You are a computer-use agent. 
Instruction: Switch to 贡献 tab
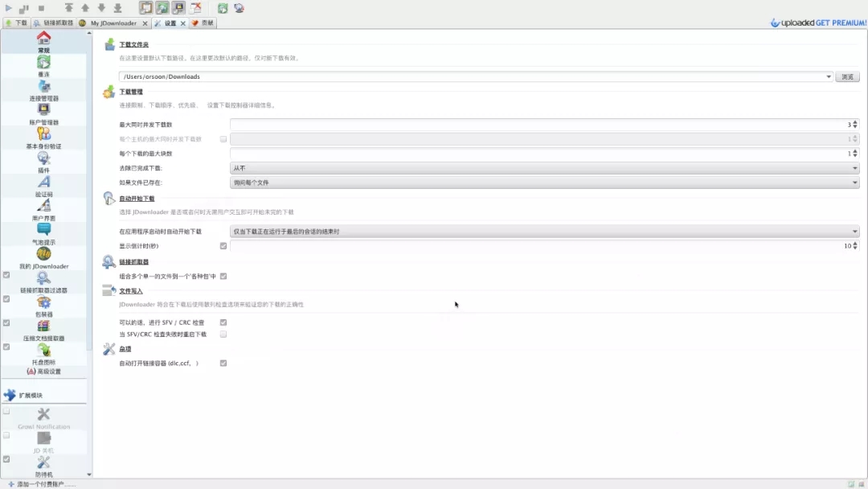click(203, 23)
